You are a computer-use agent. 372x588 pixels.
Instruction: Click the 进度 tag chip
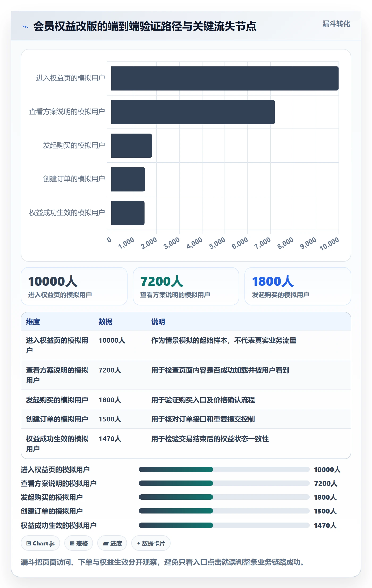click(x=112, y=543)
